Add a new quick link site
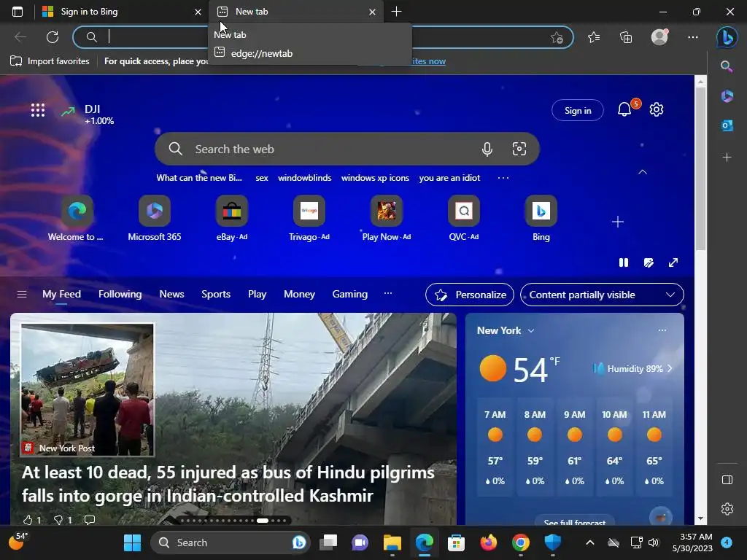The height and width of the screenshot is (560, 747). (618, 222)
